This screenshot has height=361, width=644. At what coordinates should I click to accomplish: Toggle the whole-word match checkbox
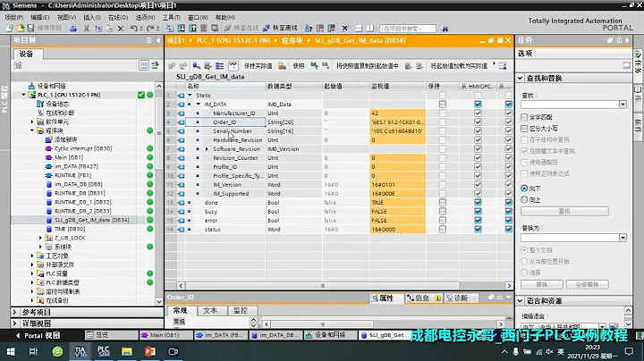[x=524, y=117]
